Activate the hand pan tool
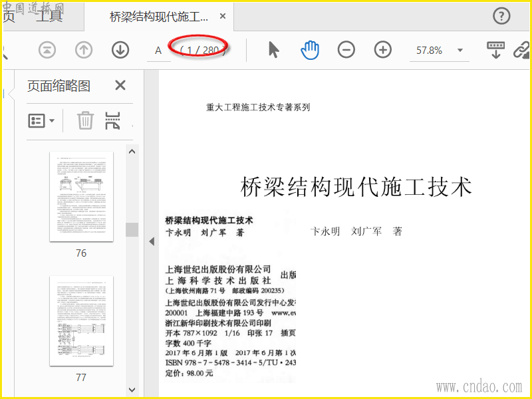The width and height of the screenshot is (532, 399). pos(310,51)
